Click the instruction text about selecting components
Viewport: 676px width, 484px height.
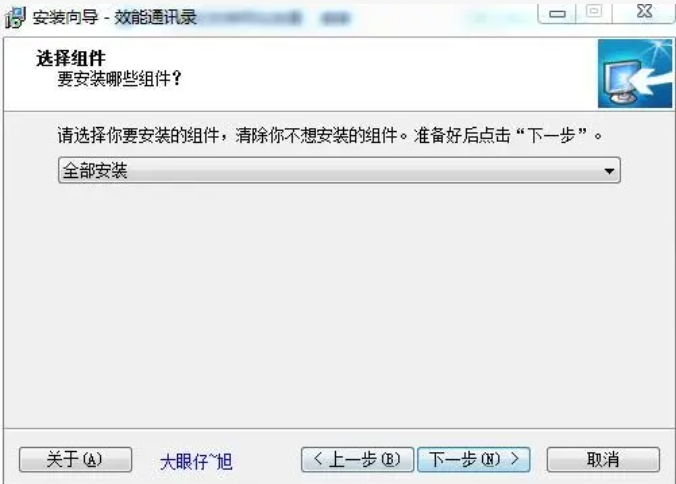(330, 135)
